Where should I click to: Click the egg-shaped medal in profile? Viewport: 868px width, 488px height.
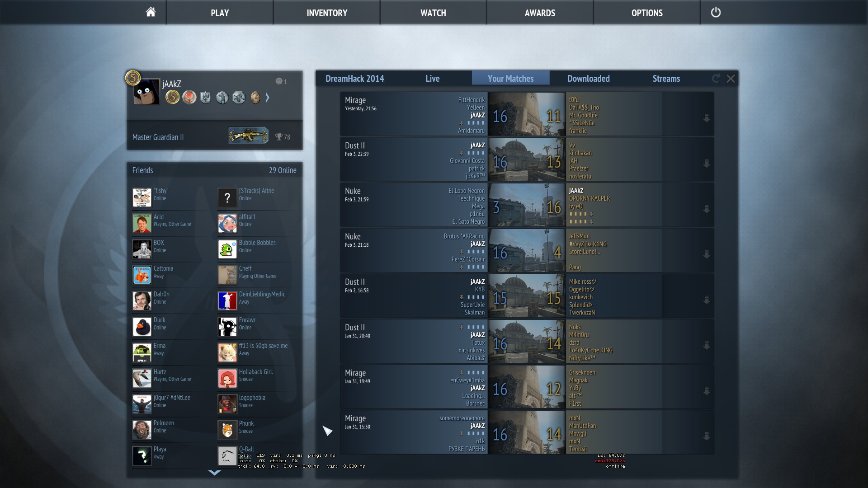click(x=255, y=97)
